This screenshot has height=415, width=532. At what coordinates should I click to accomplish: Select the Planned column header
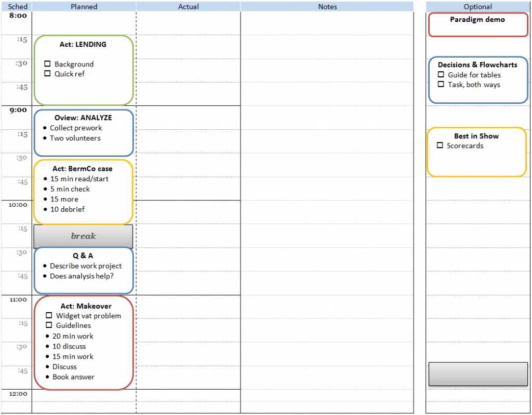point(84,6)
